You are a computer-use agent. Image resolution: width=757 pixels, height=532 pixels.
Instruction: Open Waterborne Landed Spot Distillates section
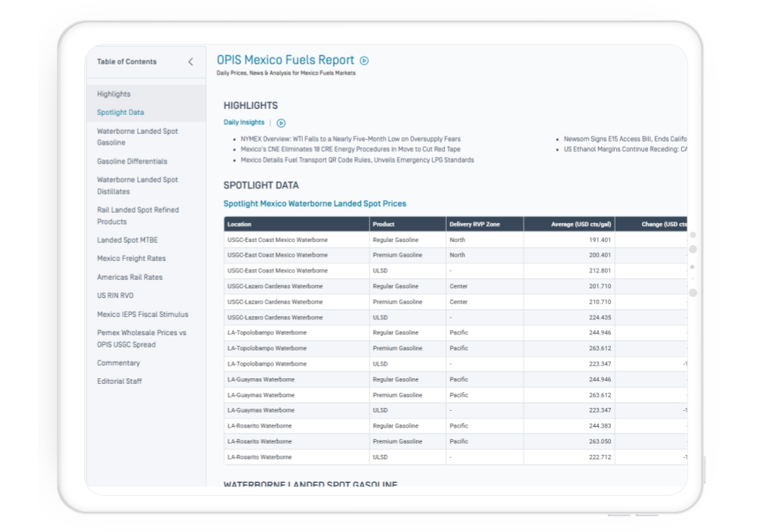tap(137, 185)
